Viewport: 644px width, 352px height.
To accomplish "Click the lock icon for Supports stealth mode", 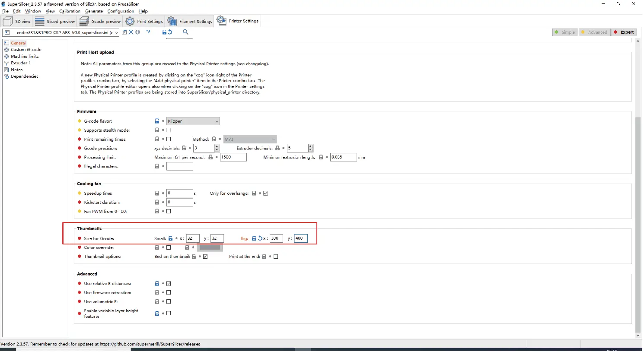I will click(157, 130).
